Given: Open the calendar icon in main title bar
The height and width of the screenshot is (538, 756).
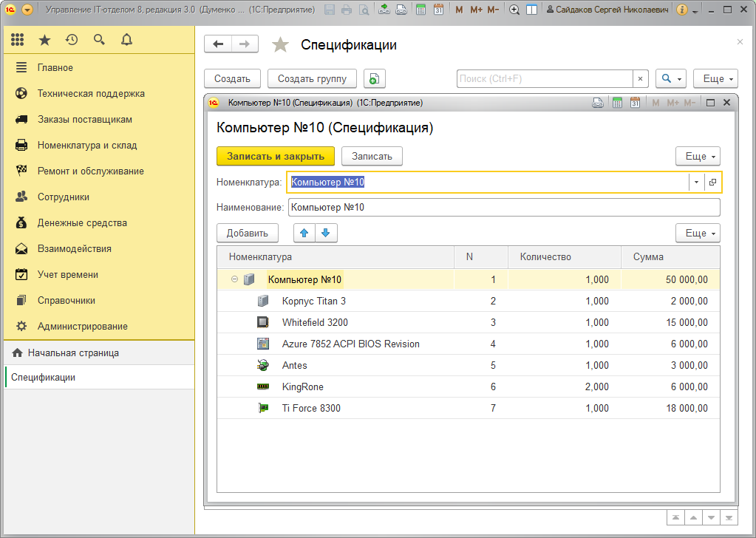Looking at the screenshot, I should pyautogui.click(x=438, y=9).
